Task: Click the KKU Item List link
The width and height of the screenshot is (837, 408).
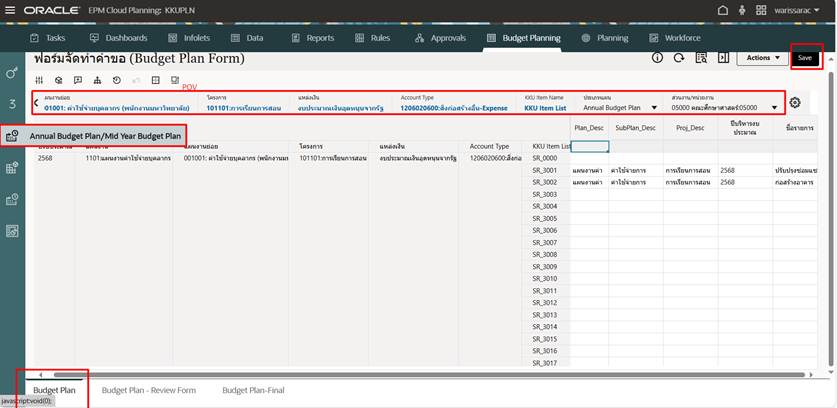Action: pyautogui.click(x=544, y=108)
